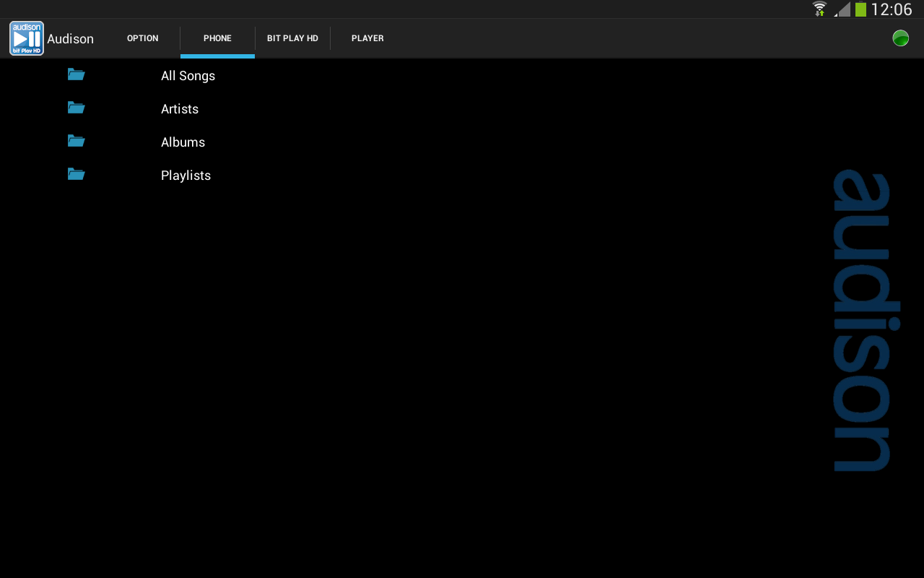Click the folder icon beside Artists
Viewport: 924px width, 578px height.
pyautogui.click(x=76, y=108)
